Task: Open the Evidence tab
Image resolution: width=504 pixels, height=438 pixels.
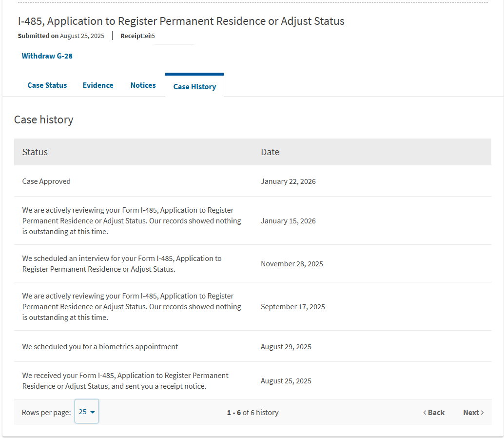Action: pyautogui.click(x=98, y=85)
